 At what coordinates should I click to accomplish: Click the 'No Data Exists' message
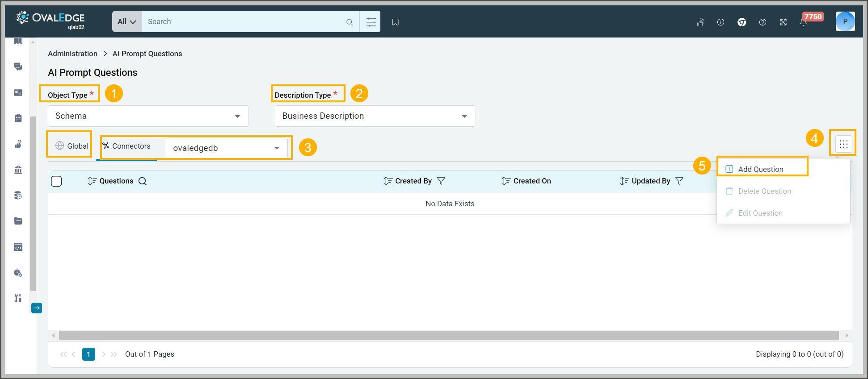point(450,204)
